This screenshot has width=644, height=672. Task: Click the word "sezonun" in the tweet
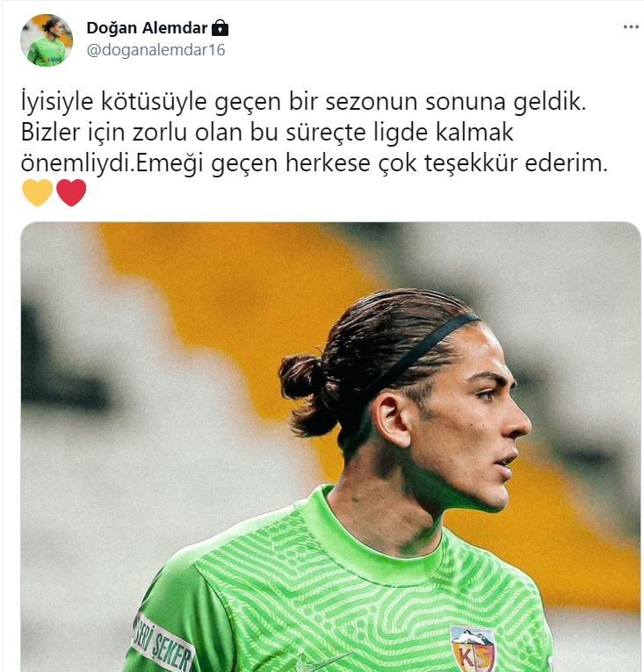[372, 103]
